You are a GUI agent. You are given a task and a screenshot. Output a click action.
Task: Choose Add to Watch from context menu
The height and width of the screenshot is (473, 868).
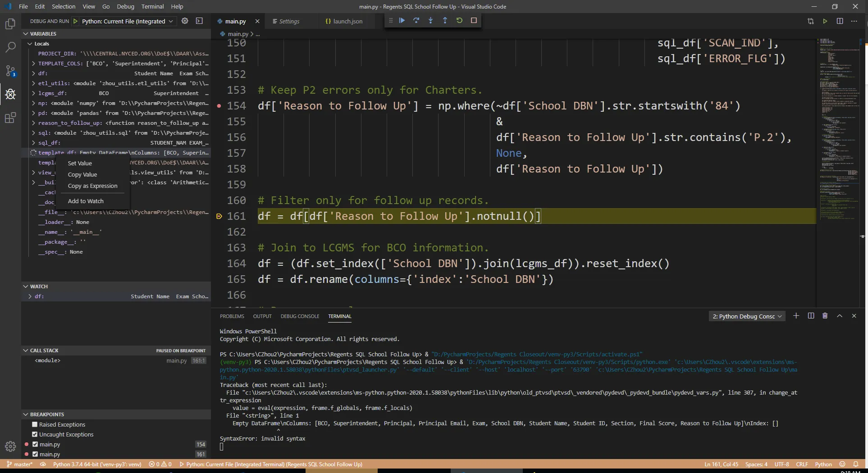coord(86,201)
